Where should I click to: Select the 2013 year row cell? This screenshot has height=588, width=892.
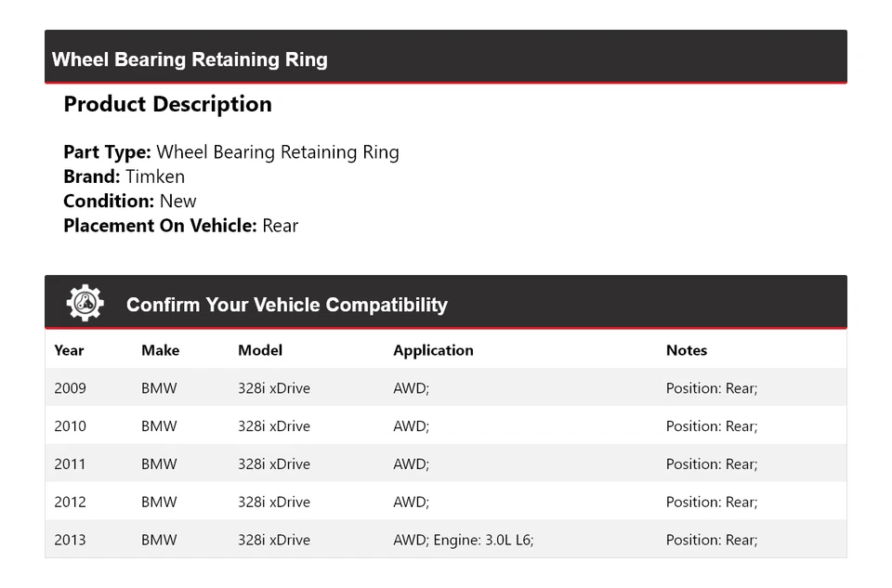click(x=70, y=540)
